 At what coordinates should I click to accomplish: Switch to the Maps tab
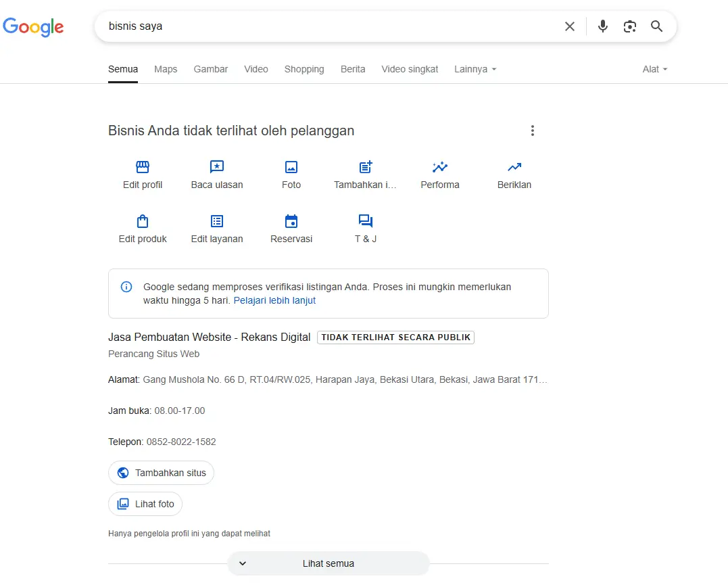(166, 69)
